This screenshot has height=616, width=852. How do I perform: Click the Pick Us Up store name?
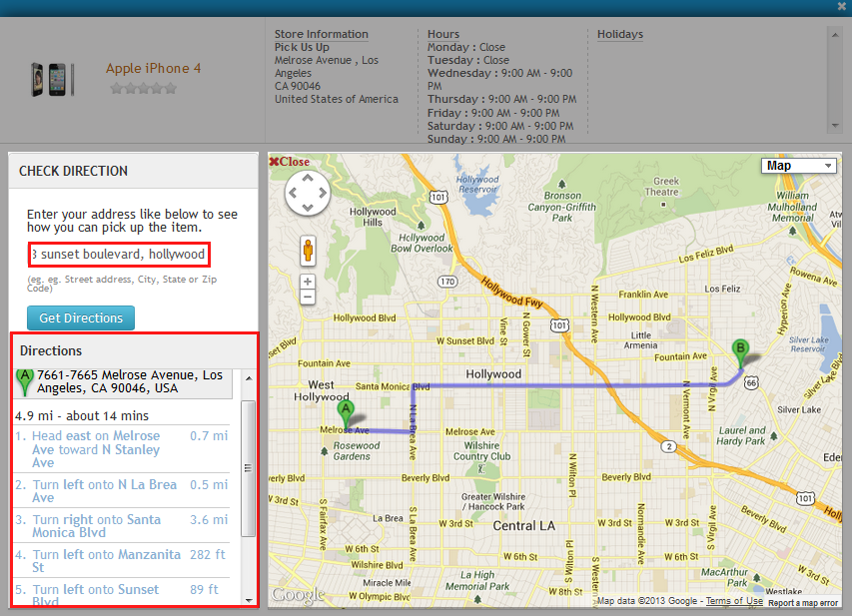(x=302, y=47)
